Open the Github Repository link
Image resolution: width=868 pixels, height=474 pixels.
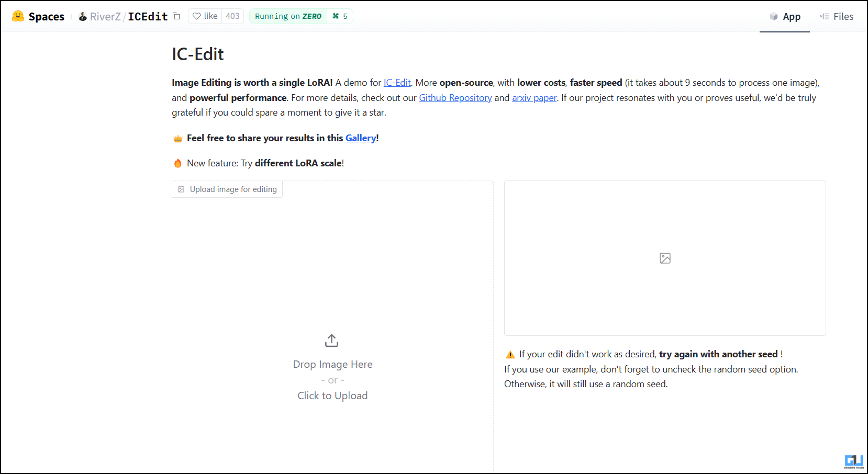coord(455,98)
